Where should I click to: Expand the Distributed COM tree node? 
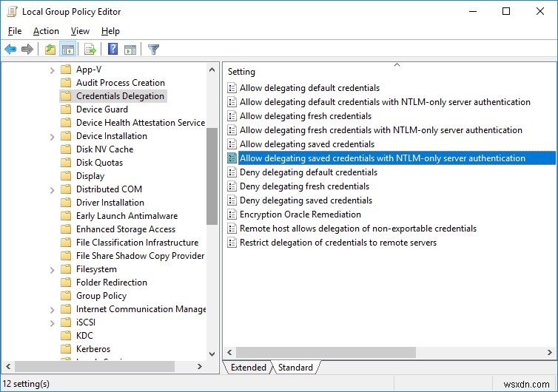(52, 190)
